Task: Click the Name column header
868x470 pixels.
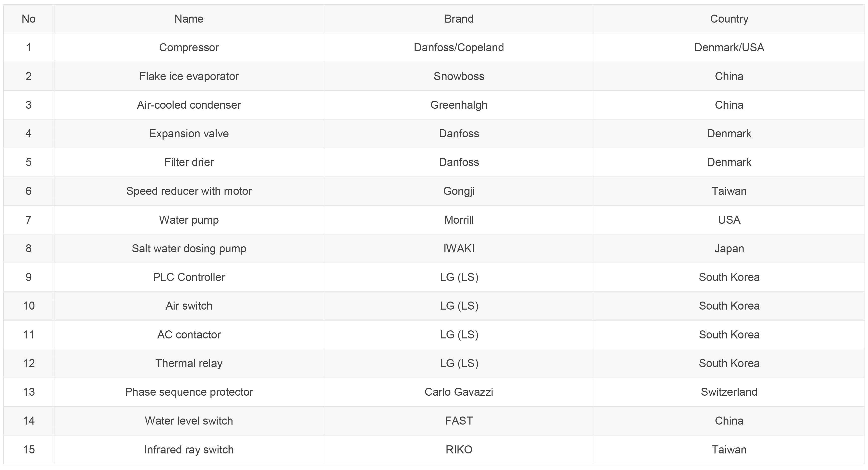Action: [x=189, y=19]
